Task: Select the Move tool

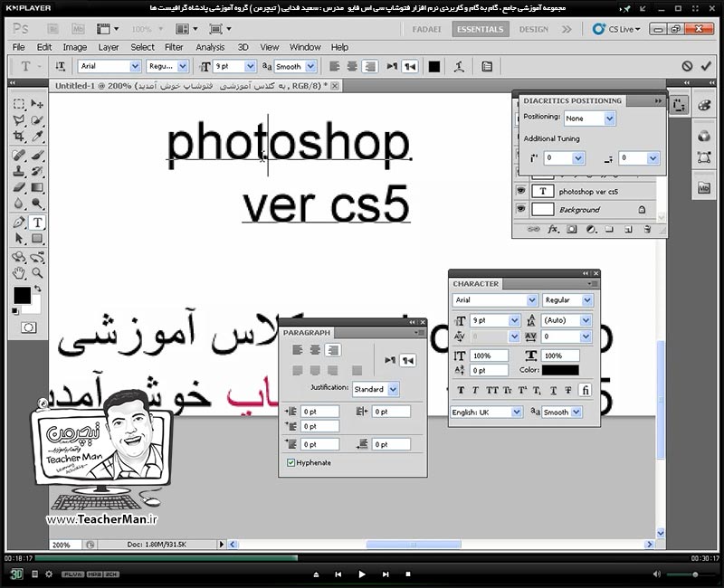Action: click(37, 103)
